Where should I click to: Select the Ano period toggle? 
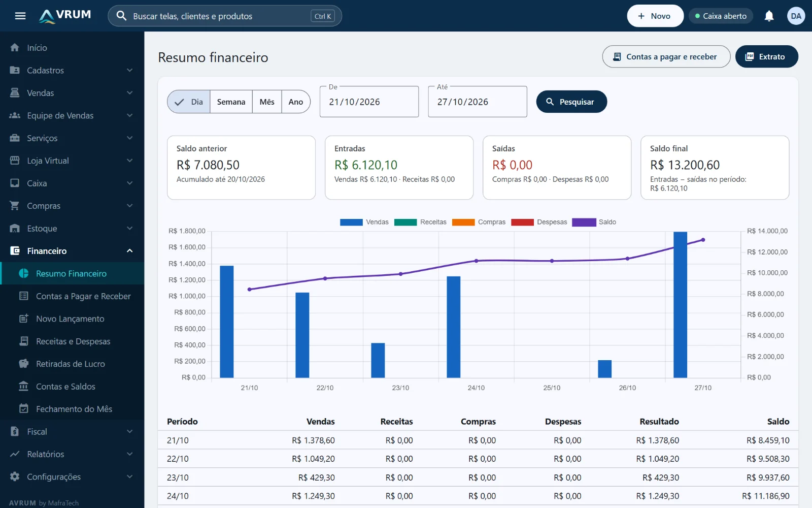pyautogui.click(x=296, y=102)
